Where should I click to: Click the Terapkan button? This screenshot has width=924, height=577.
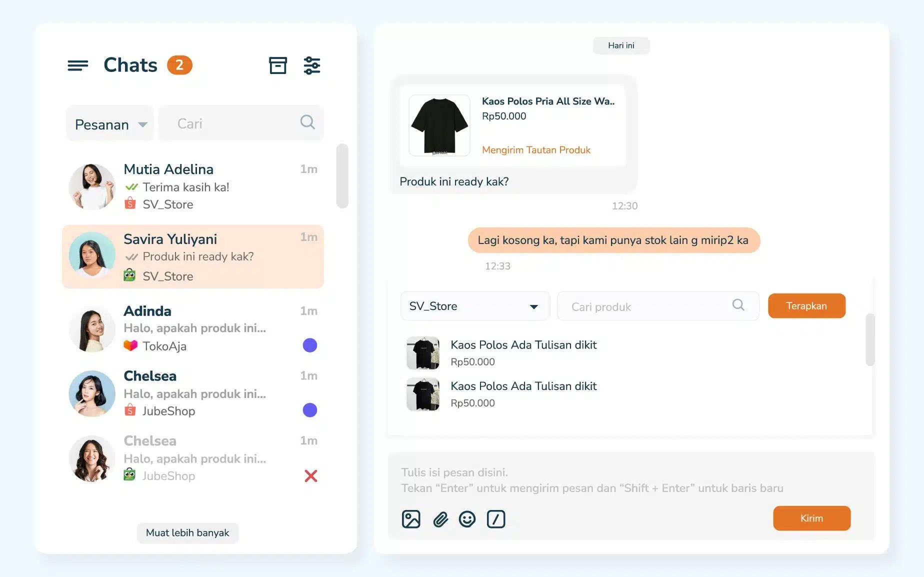(x=806, y=305)
